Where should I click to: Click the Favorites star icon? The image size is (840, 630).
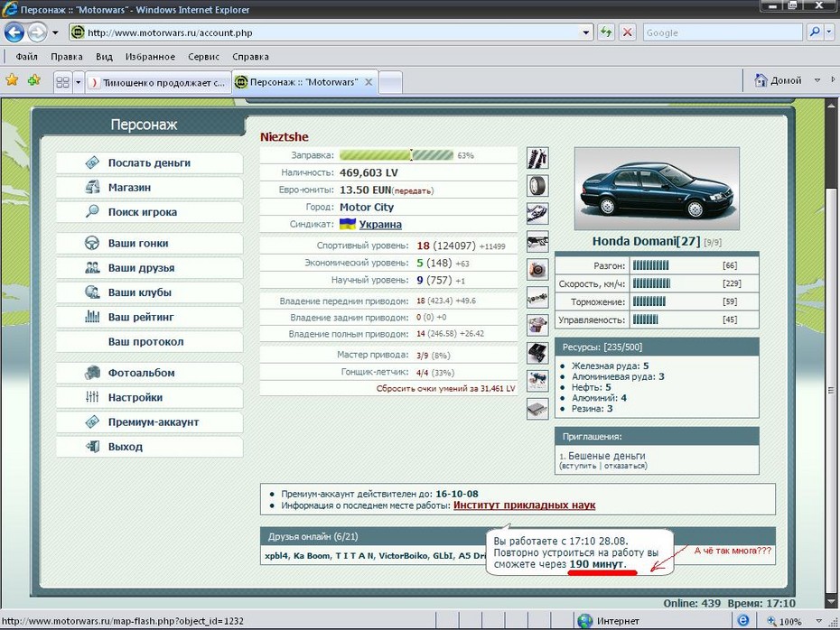pos(12,80)
